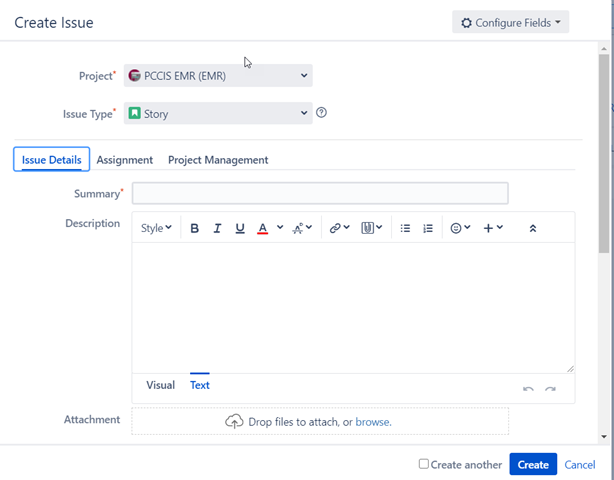Image resolution: width=614 pixels, height=480 pixels.
Task: Open the Configure Fields dropdown
Action: point(510,22)
